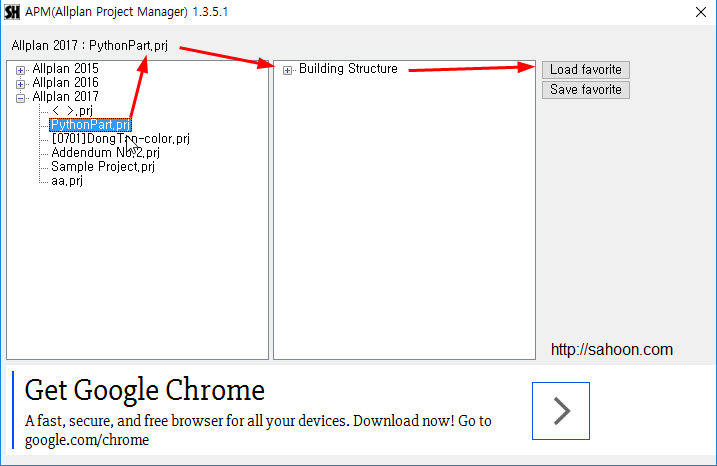
Task: Click the Allplan 2017 folder label
Action: coord(65,97)
